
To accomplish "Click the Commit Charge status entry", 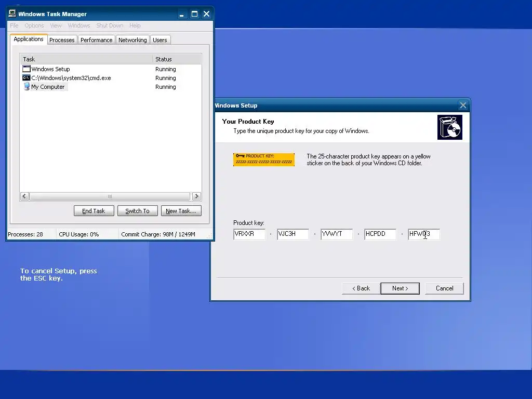I will tap(158, 234).
